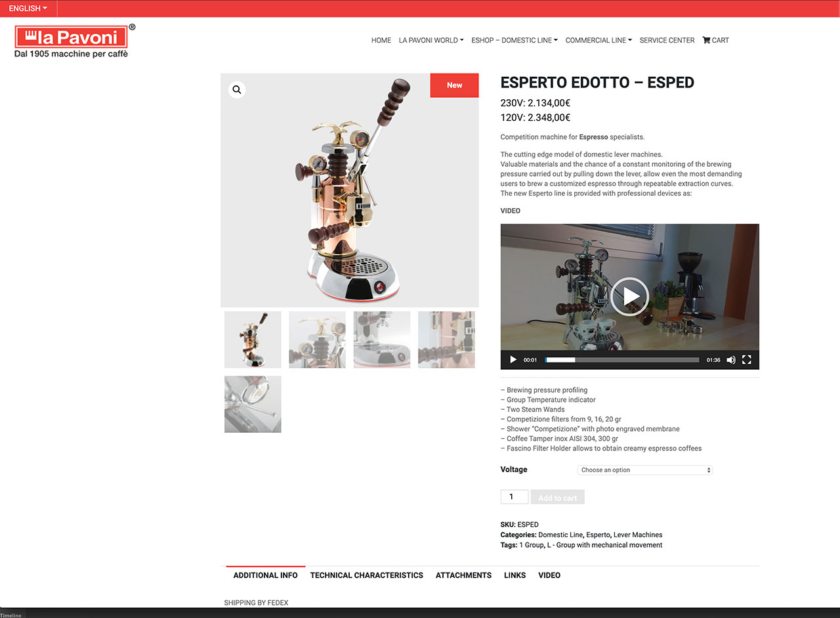The height and width of the screenshot is (618, 840).
Task: Open the Esperto category link
Action: click(598, 535)
